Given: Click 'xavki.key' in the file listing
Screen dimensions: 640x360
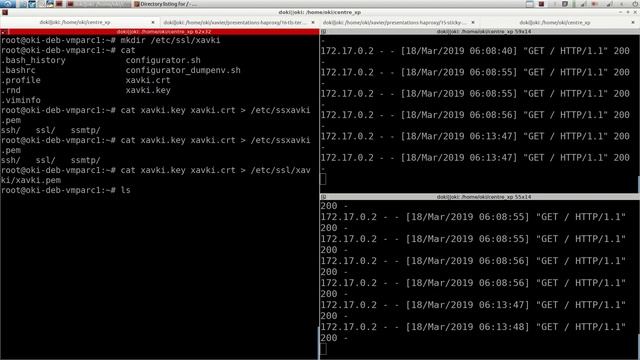Looking at the screenshot, I should point(148,90).
